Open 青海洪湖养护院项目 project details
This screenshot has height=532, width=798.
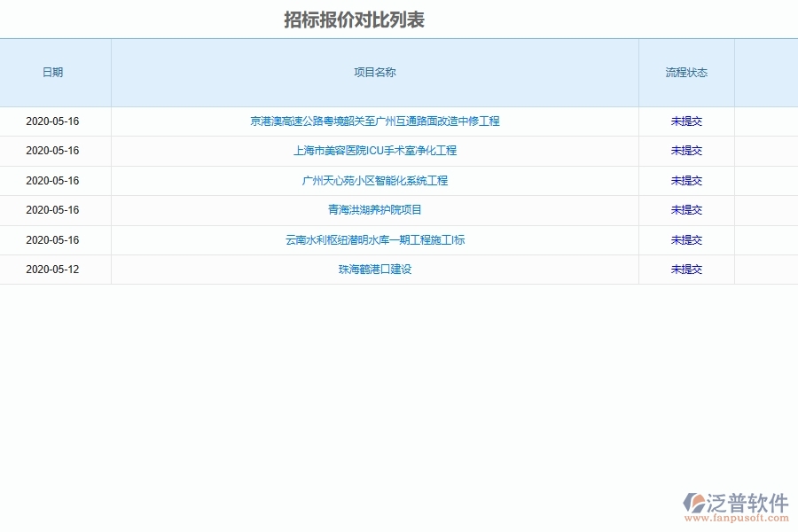click(374, 210)
